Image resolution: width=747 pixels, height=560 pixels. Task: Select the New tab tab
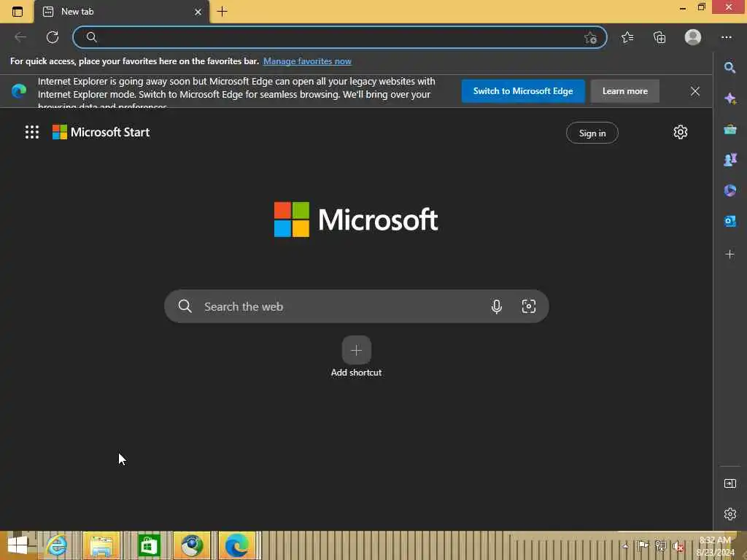[x=122, y=12]
